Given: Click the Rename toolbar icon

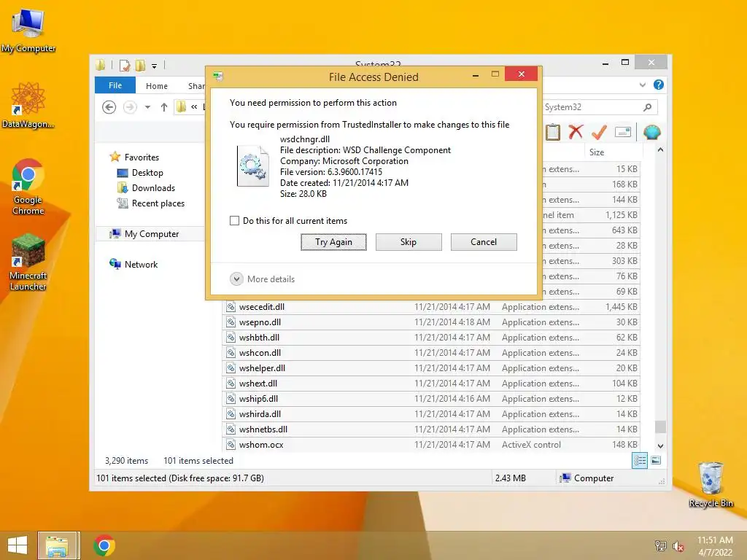Looking at the screenshot, I should coord(623,132).
